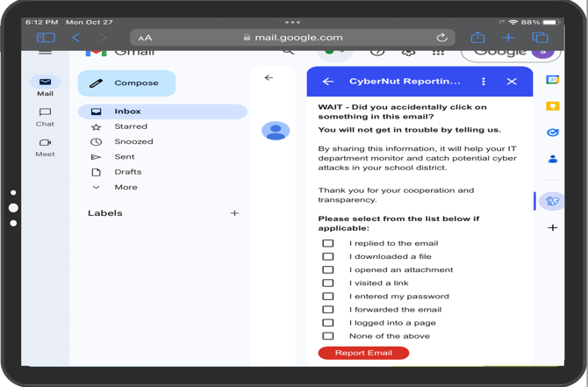Screen dimensions: 588x387
Task: Expand the More folders list
Action: pyautogui.click(x=125, y=187)
